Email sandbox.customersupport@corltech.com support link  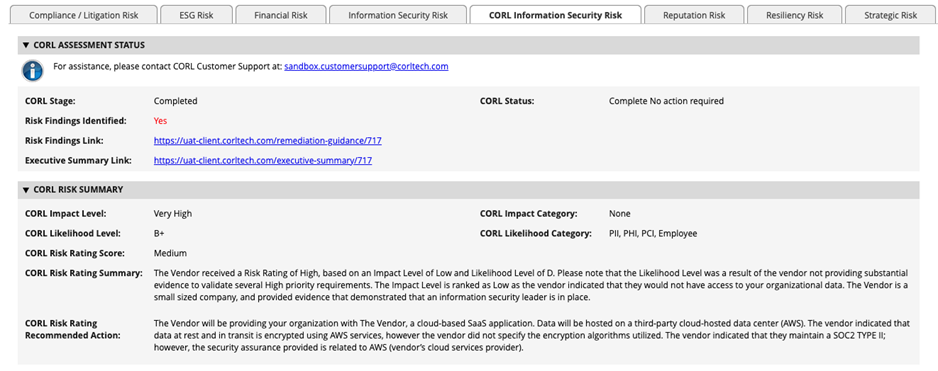tap(366, 66)
